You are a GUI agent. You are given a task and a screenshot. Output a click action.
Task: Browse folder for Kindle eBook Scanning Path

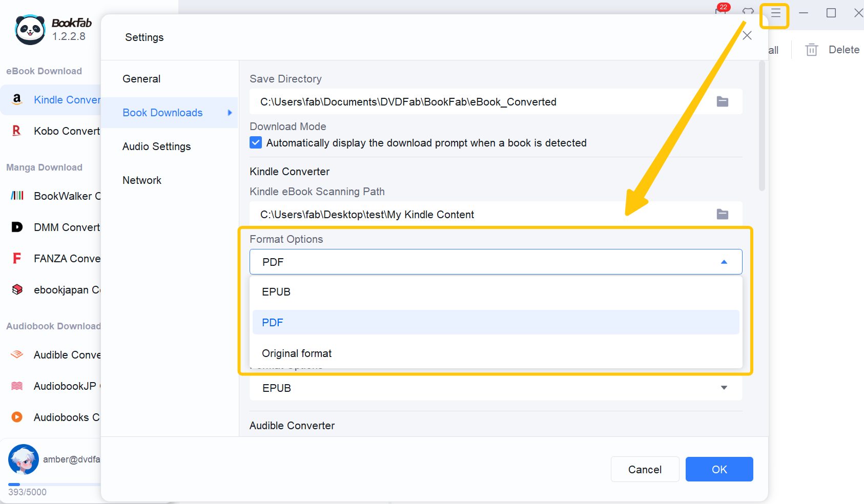pyautogui.click(x=723, y=214)
